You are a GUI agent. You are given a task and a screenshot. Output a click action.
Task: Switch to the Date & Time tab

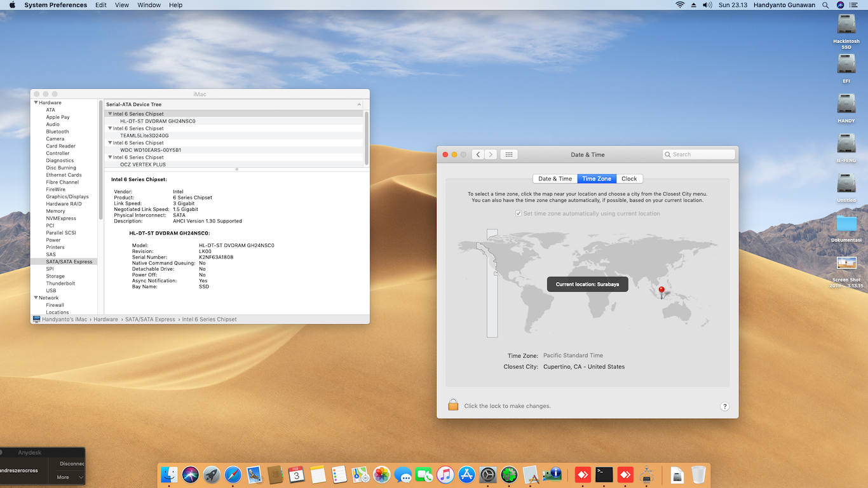pos(555,179)
